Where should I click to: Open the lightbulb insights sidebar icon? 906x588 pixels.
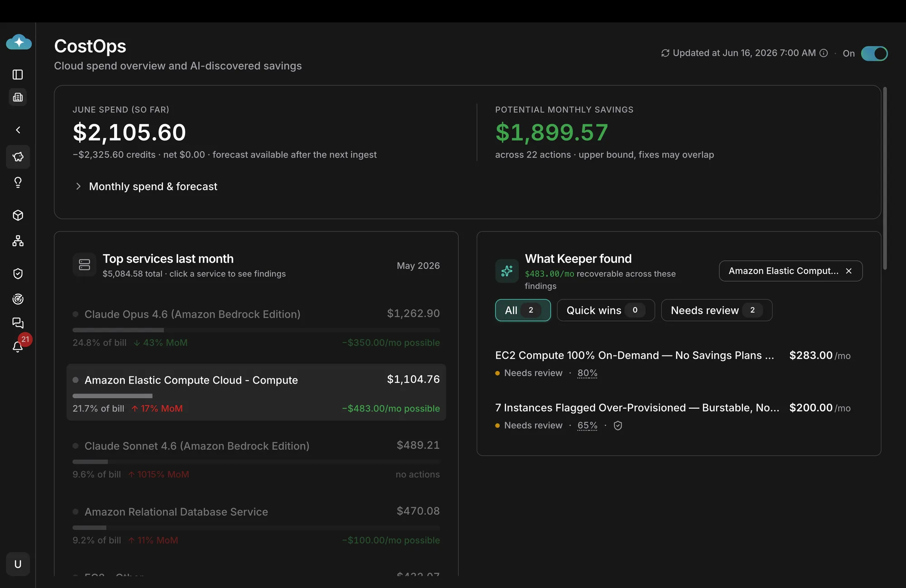tap(18, 182)
